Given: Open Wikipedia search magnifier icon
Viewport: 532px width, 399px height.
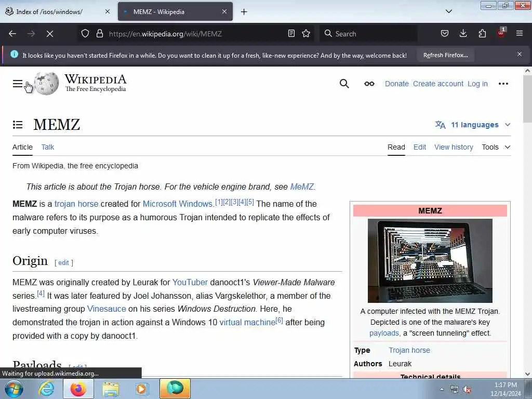Looking at the screenshot, I should [344, 84].
